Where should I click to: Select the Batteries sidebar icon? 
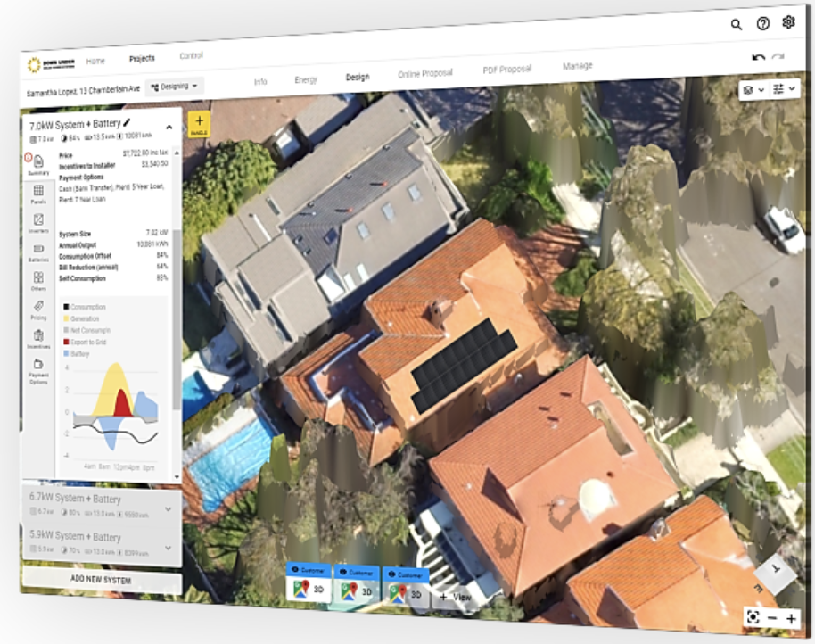coord(38,252)
